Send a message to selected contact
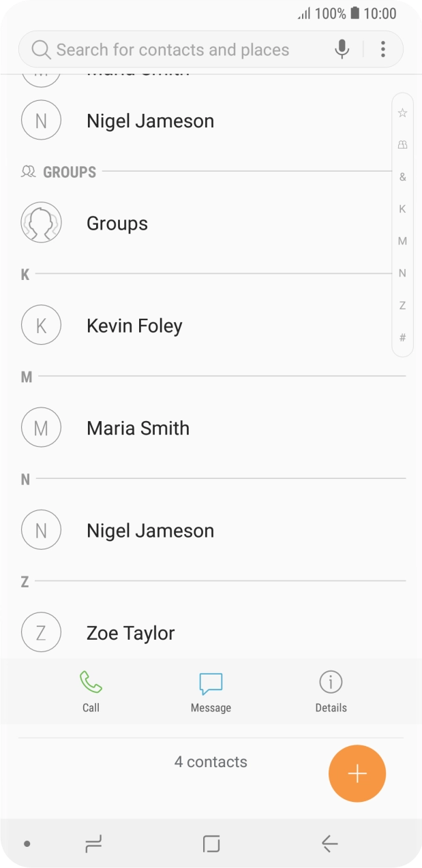Viewport: 422px width, 868px height. point(211,691)
